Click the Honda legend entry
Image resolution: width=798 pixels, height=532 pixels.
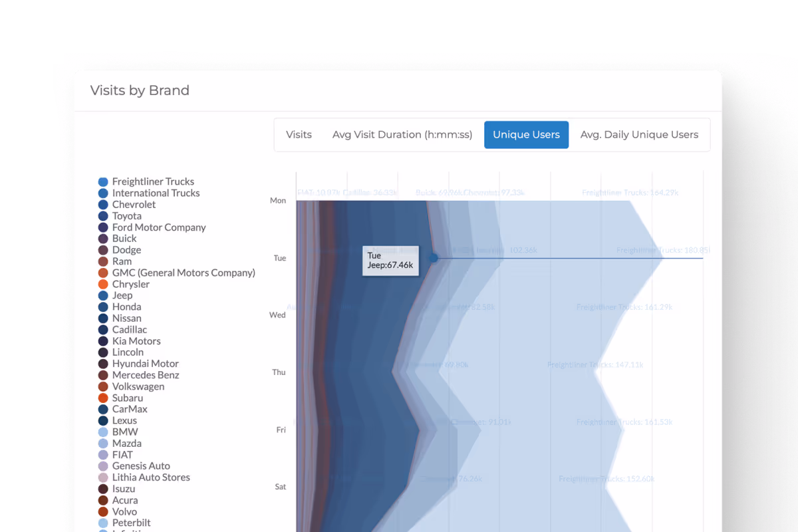tap(120, 307)
